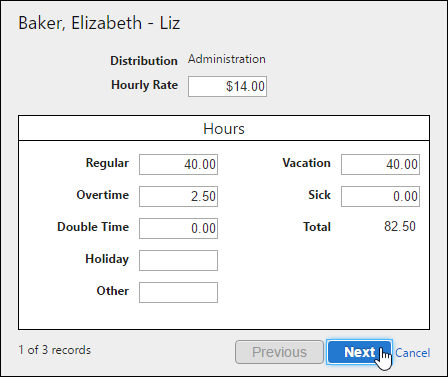Click the Double Time hours box
The height and width of the screenshot is (377, 448).
(x=178, y=228)
